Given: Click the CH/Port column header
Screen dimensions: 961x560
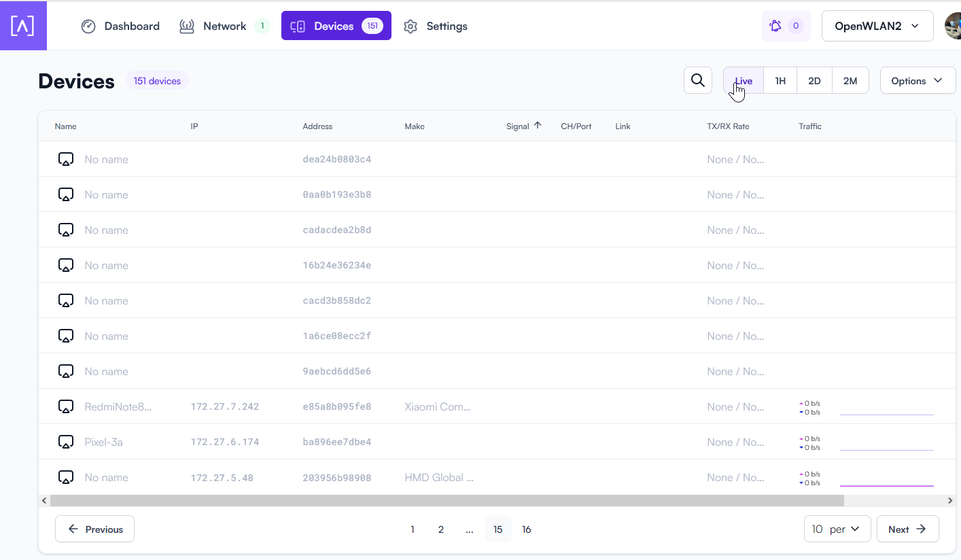Looking at the screenshot, I should 576,126.
